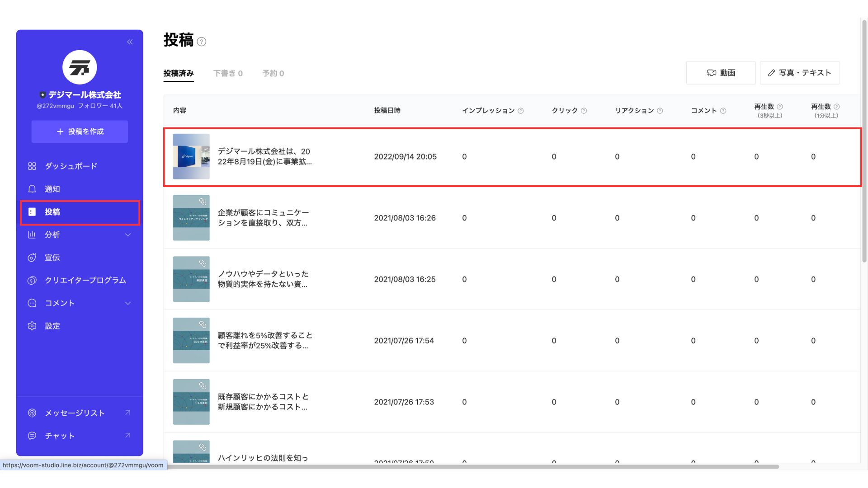Open thumbnail of the 2022/09/14 post
The width and height of the screenshot is (868, 488).
coord(191,156)
